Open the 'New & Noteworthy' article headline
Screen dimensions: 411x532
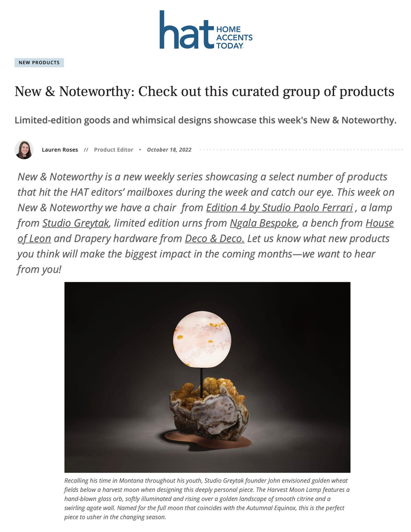[x=204, y=91]
